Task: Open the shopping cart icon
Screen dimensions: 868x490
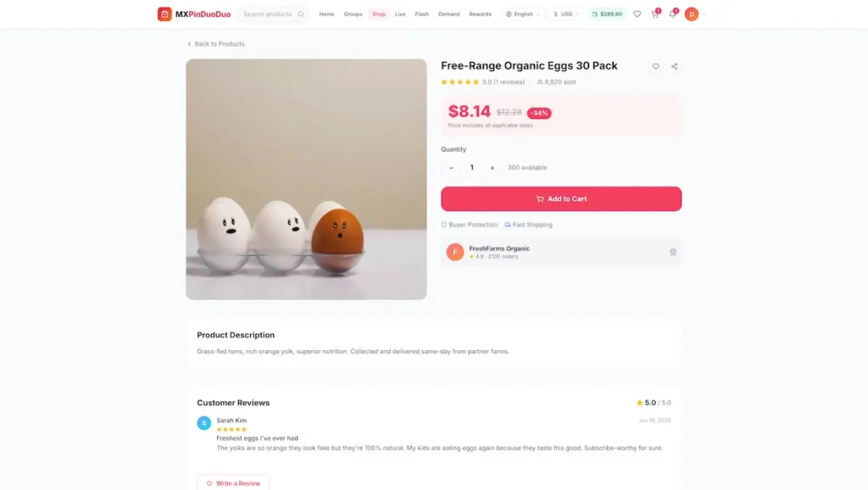Action: coord(655,14)
